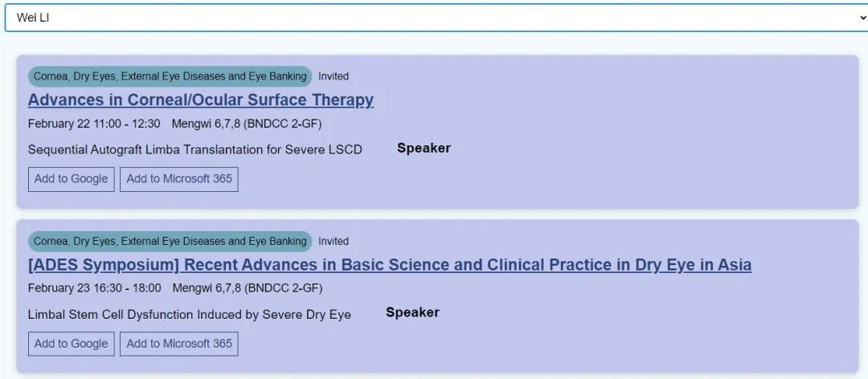
Task: Open Advances in Corneal/Ocular Surface Therapy link
Action: tap(201, 100)
